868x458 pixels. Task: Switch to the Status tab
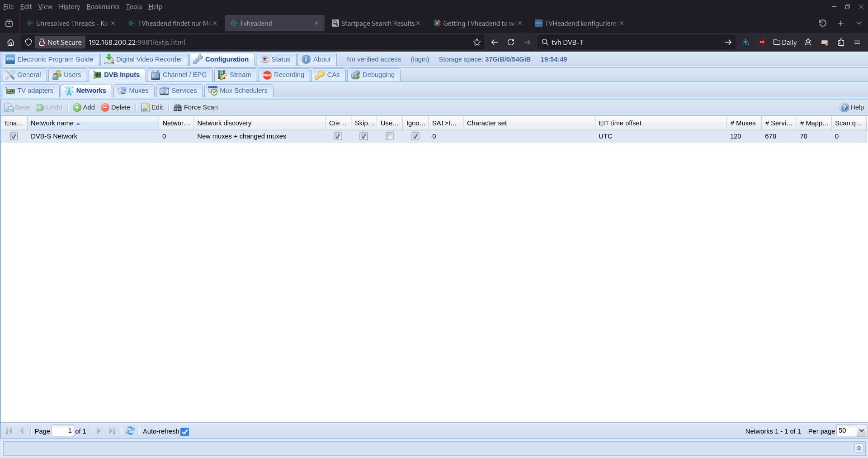point(276,59)
